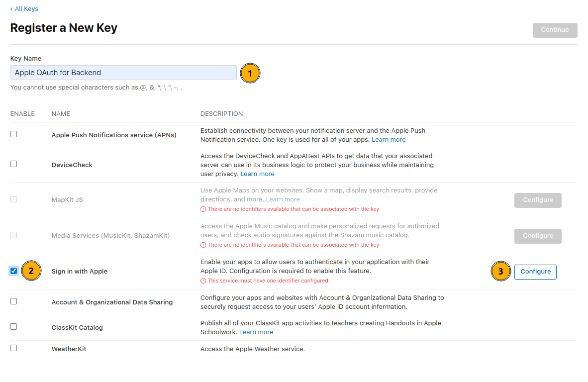This screenshot has width=588, height=382.
Task: Enable the ClassKit Catalog checkbox
Action: [14, 327]
